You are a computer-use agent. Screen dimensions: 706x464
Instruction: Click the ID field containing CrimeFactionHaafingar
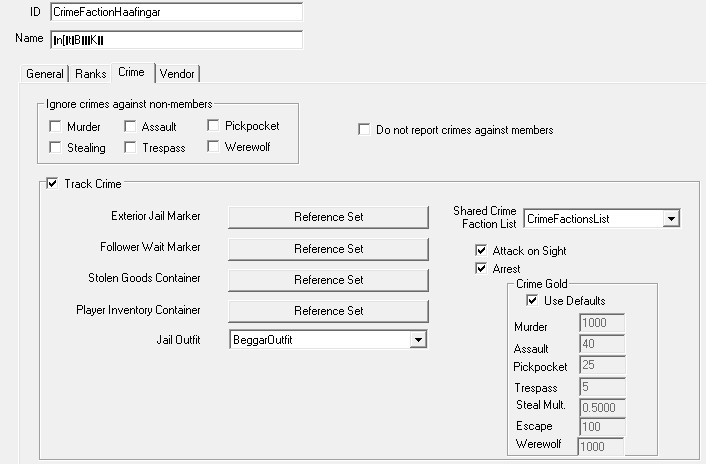(175, 12)
